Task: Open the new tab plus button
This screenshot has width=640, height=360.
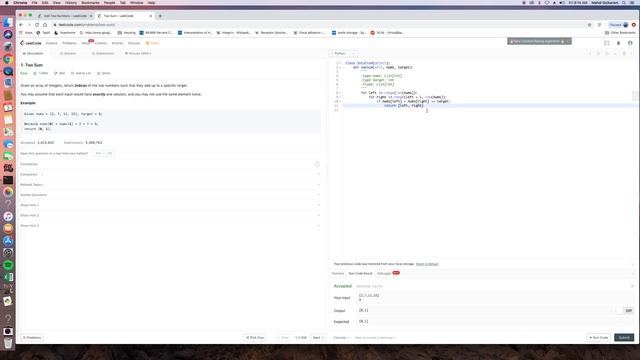Action: (x=160, y=16)
